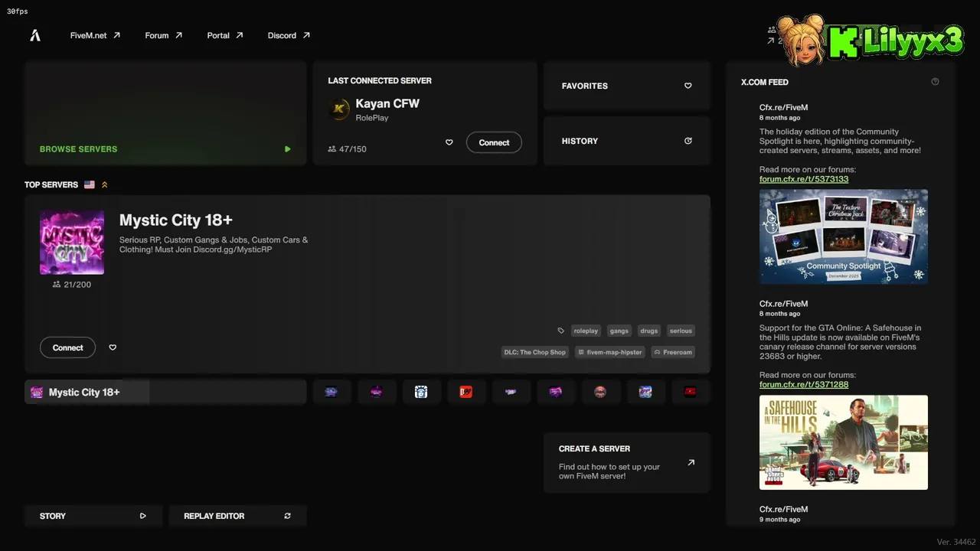
Task: Click the US flag beside Top Servers
Action: (x=90, y=184)
